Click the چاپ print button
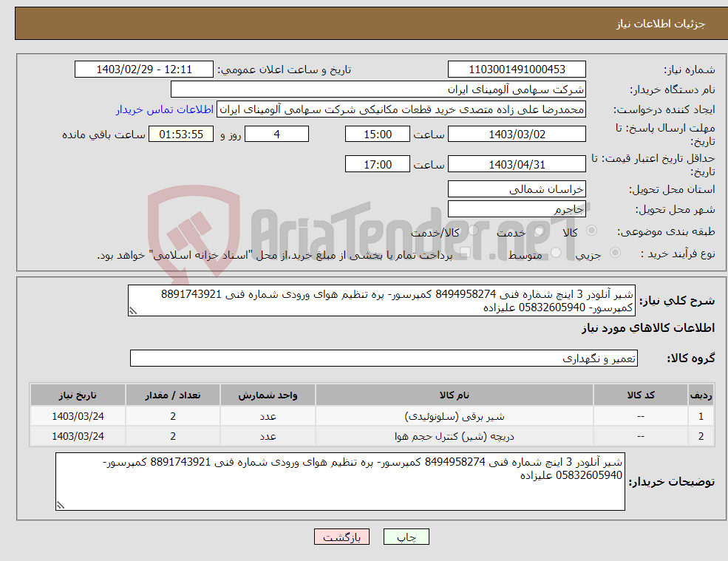The width and height of the screenshot is (728, 561). (406, 537)
